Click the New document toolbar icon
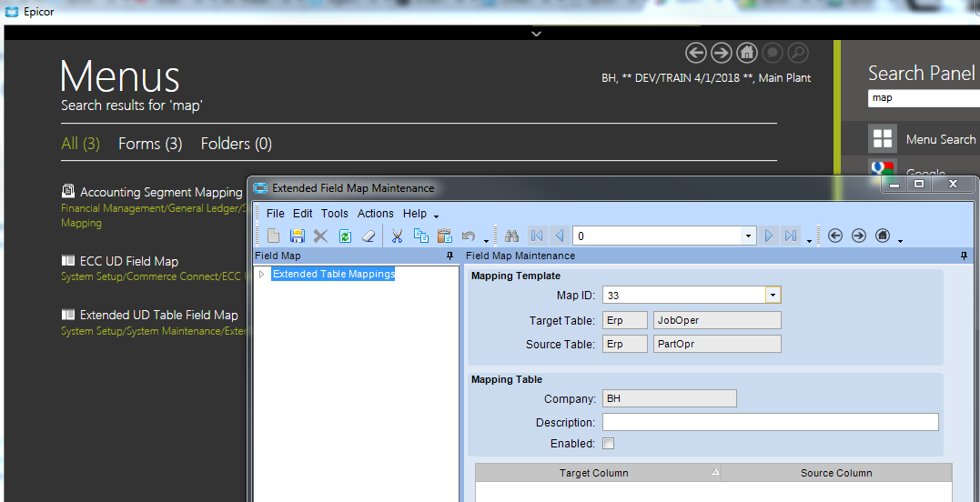Screen dimensions: 980x502 (274, 236)
